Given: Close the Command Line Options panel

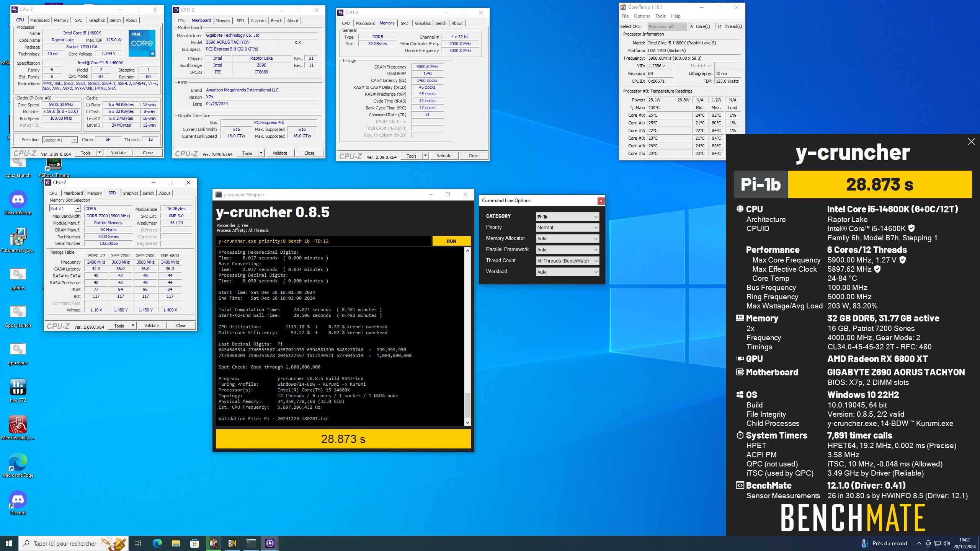Looking at the screenshot, I should point(601,201).
